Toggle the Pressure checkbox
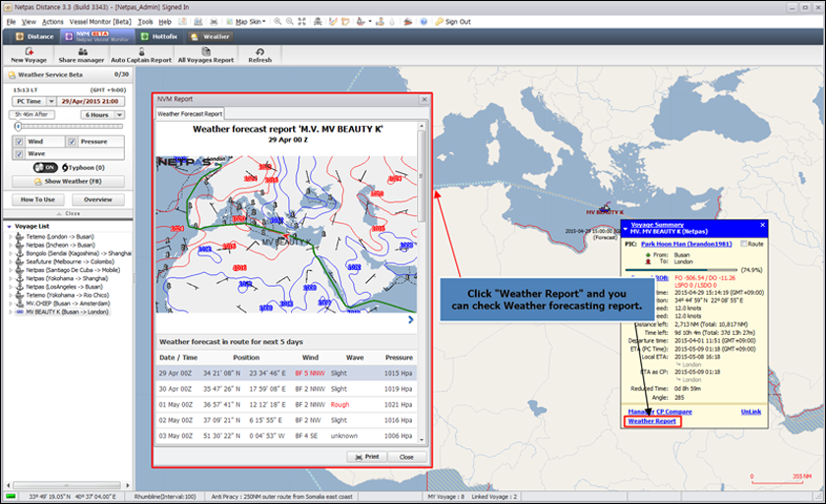 [72, 141]
